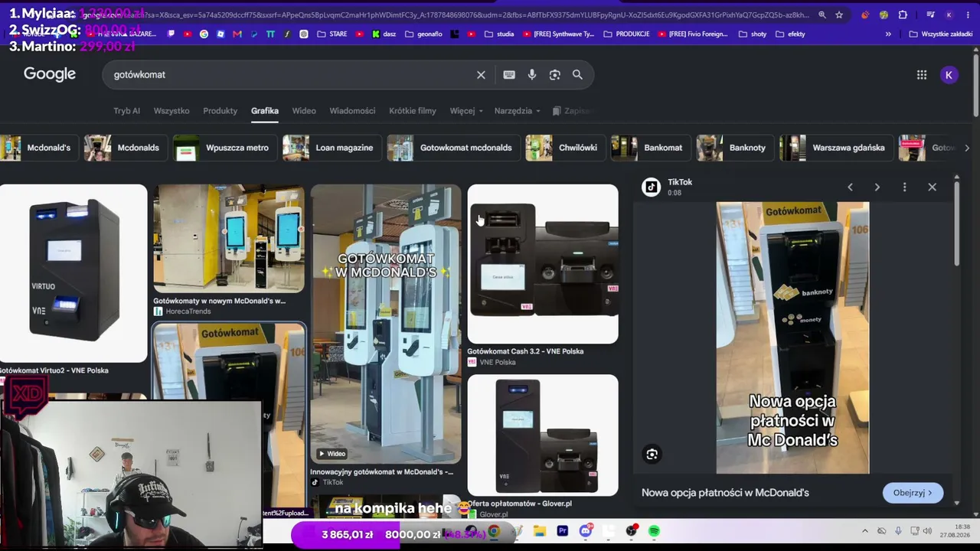This screenshot has width=980, height=551.
Task: Open the Google apps grid
Action: click(x=922, y=74)
